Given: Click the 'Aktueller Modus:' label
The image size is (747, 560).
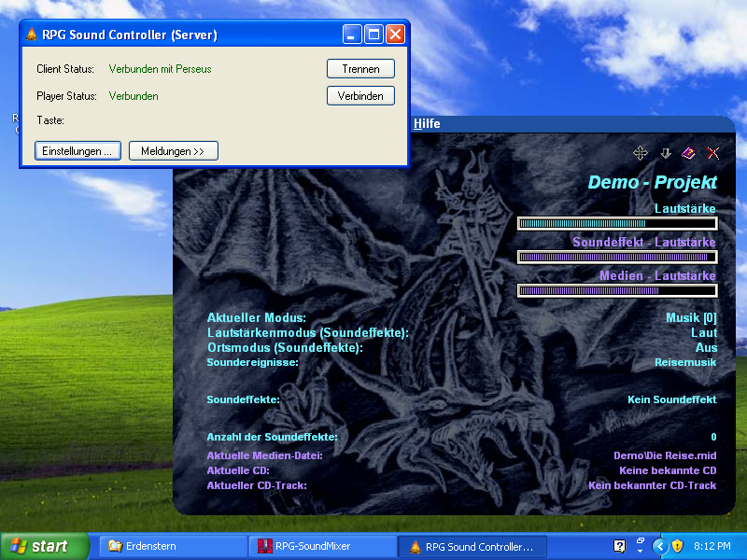Looking at the screenshot, I should 256,317.
